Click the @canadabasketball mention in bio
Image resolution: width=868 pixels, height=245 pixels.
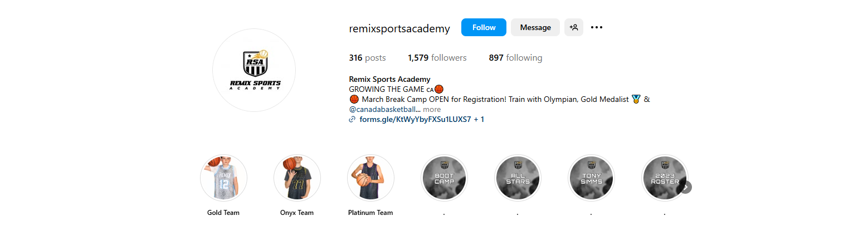tap(384, 109)
